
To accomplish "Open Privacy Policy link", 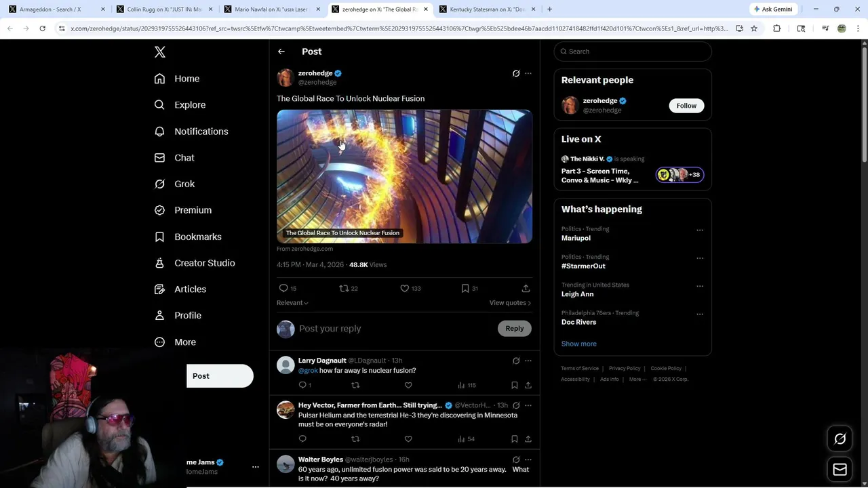I will 625,369.
